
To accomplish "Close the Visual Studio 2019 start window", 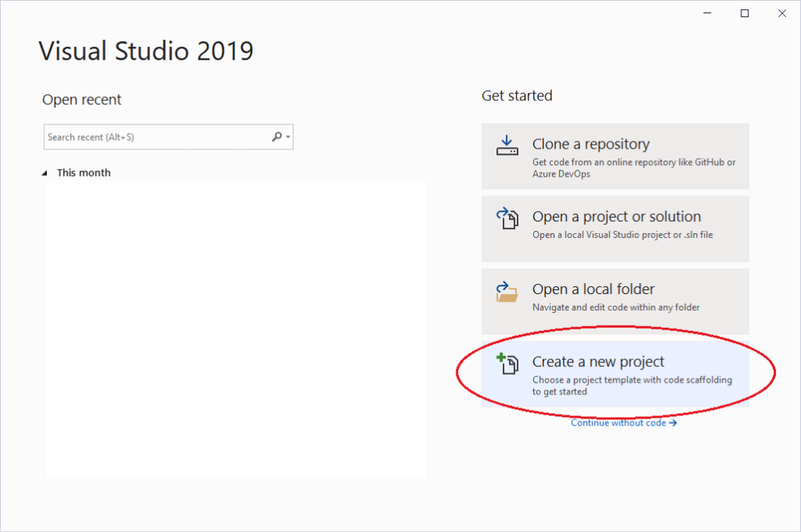I will 781,13.
